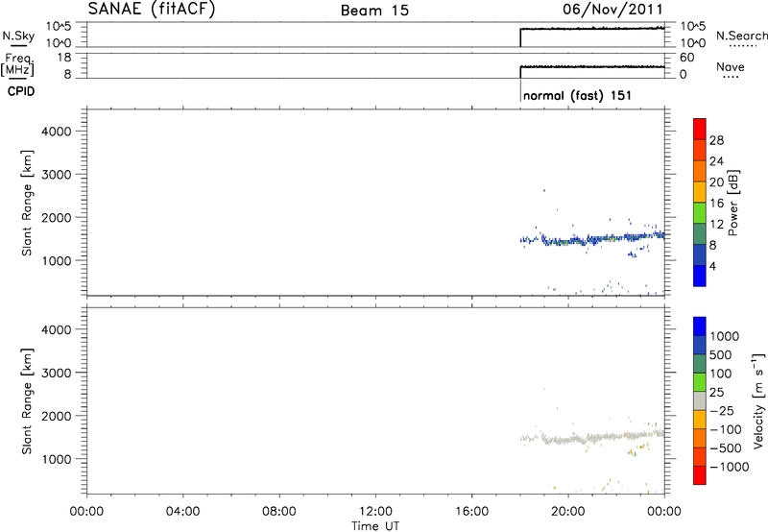Image resolution: width=768 pixels, height=532 pixels.
Task: Click the orange 20-24 dB Power swatch
Action: click(x=700, y=170)
